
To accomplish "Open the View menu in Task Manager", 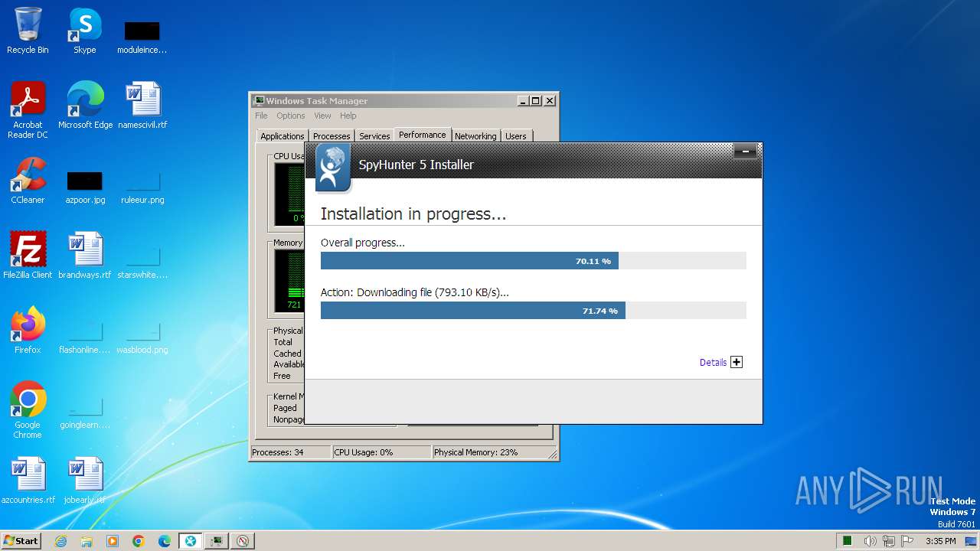I will coord(322,116).
